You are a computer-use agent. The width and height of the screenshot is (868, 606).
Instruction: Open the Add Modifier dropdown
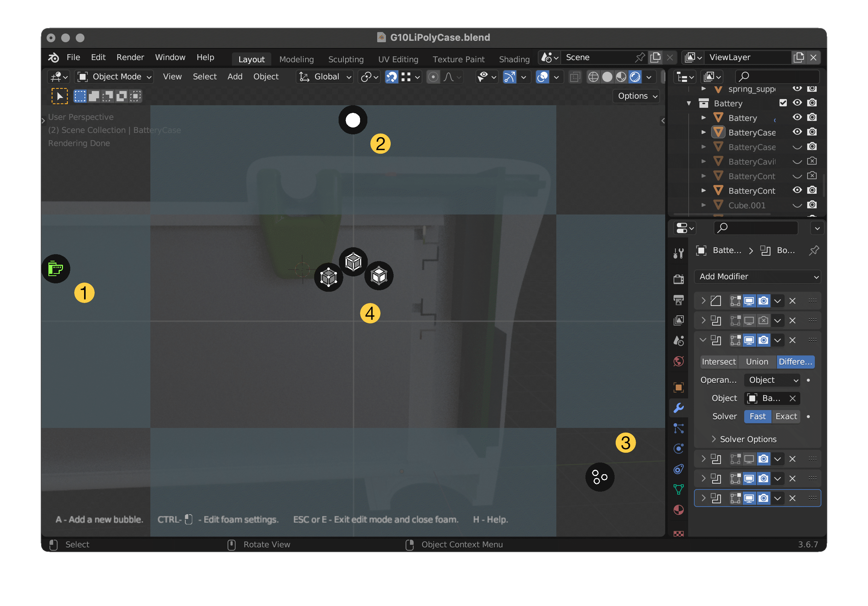coord(757,277)
